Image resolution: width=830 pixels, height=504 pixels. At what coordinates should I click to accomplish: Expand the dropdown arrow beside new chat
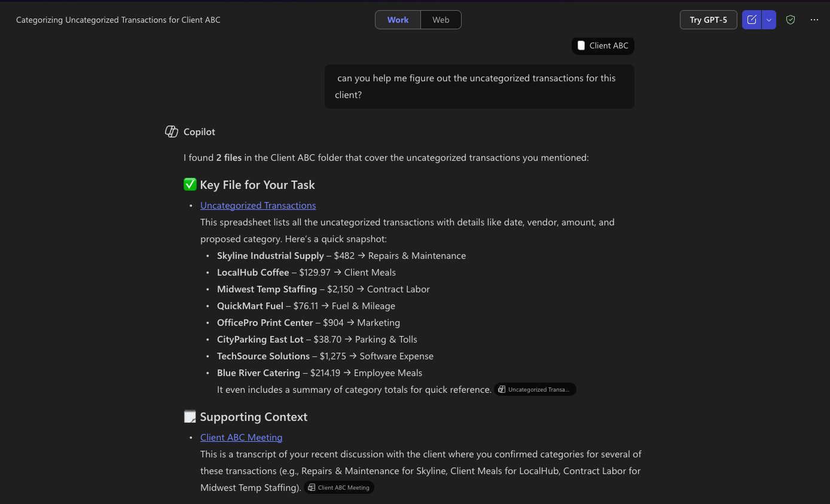(769, 20)
